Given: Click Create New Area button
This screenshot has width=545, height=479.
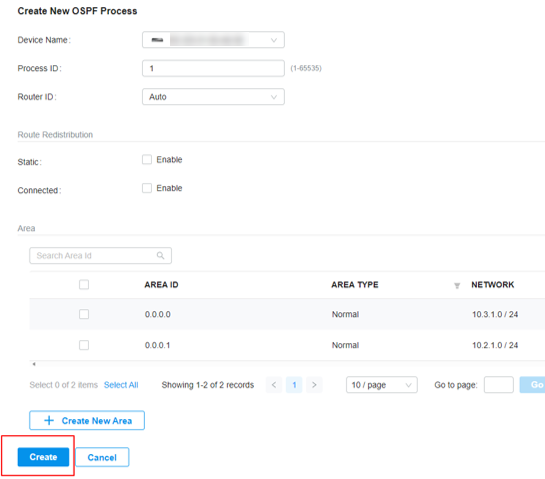Looking at the screenshot, I should coord(87,421).
